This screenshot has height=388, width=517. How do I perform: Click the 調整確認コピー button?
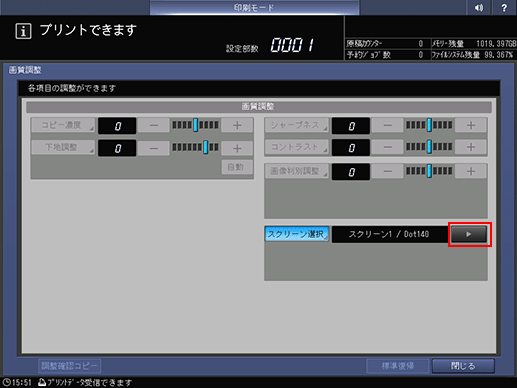pyautogui.click(x=69, y=366)
